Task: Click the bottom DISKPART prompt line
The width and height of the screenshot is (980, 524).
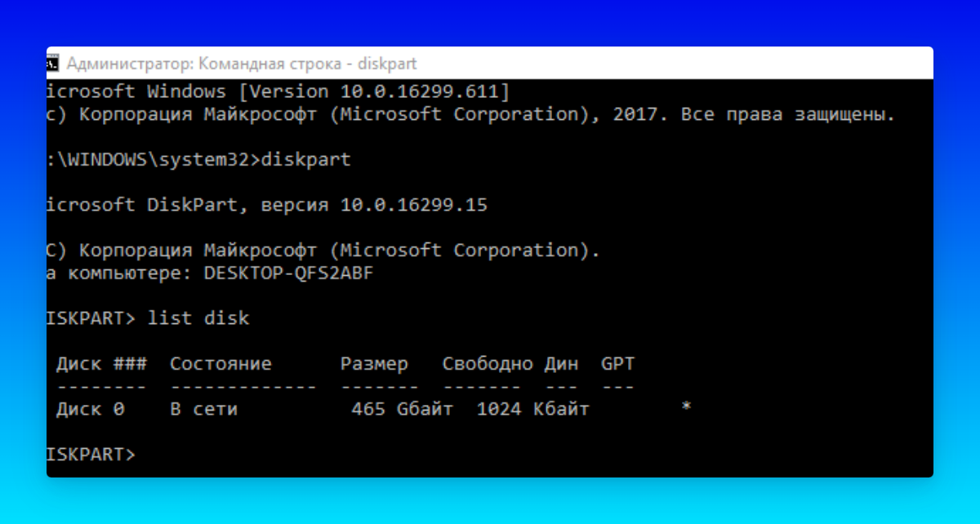Action: tap(91, 455)
